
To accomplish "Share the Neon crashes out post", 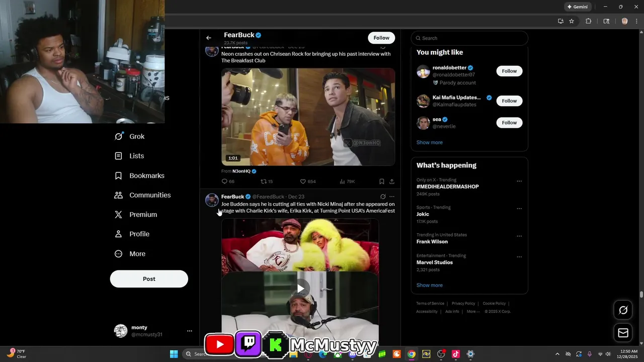I will [x=392, y=182].
